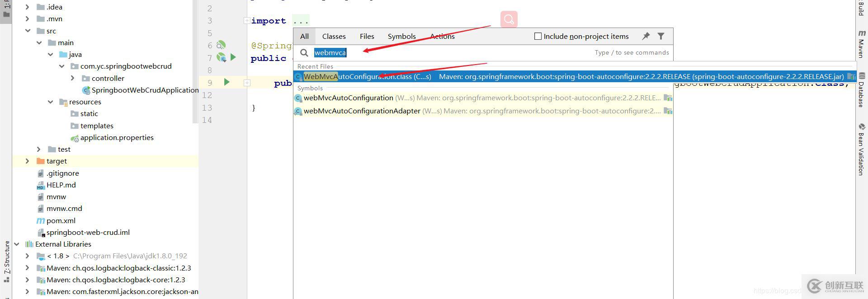Open the Database tool window
This screenshot has height=299, width=868.
(862, 89)
